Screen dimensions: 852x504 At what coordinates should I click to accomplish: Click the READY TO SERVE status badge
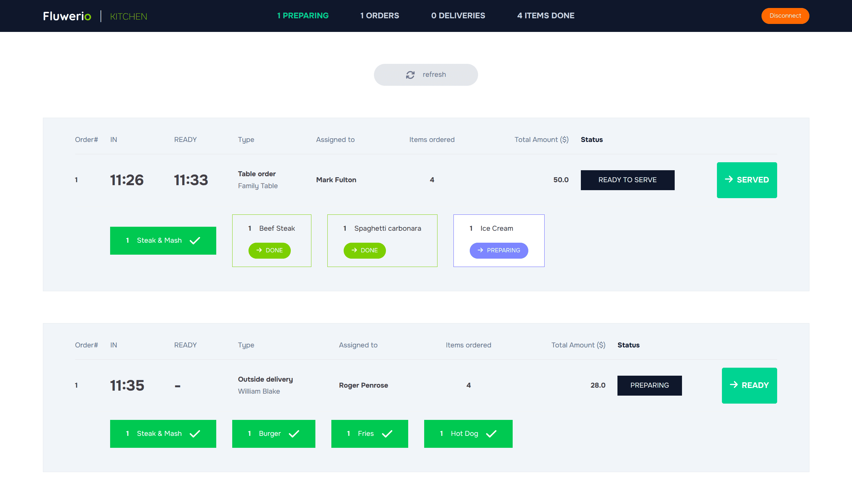(627, 180)
